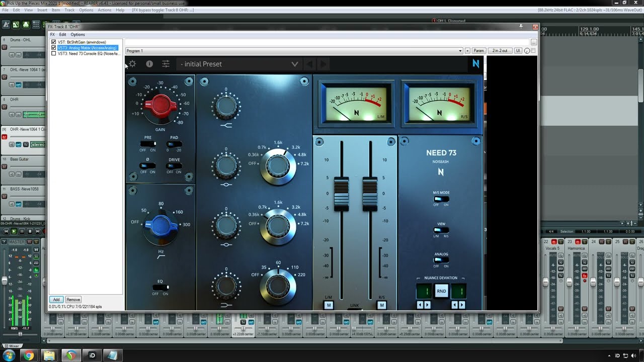Increase left nuance deviation value arrow
This screenshot has width=644, height=362.
coord(428,305)
